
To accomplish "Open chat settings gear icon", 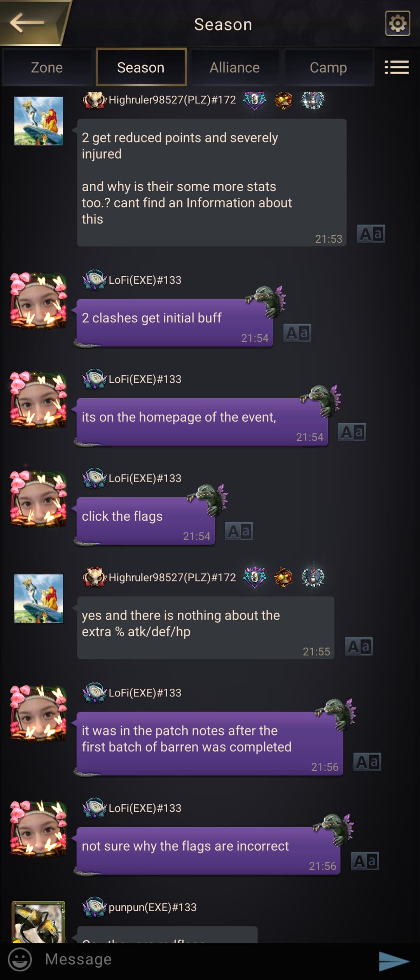I will [x=397, y=23].
